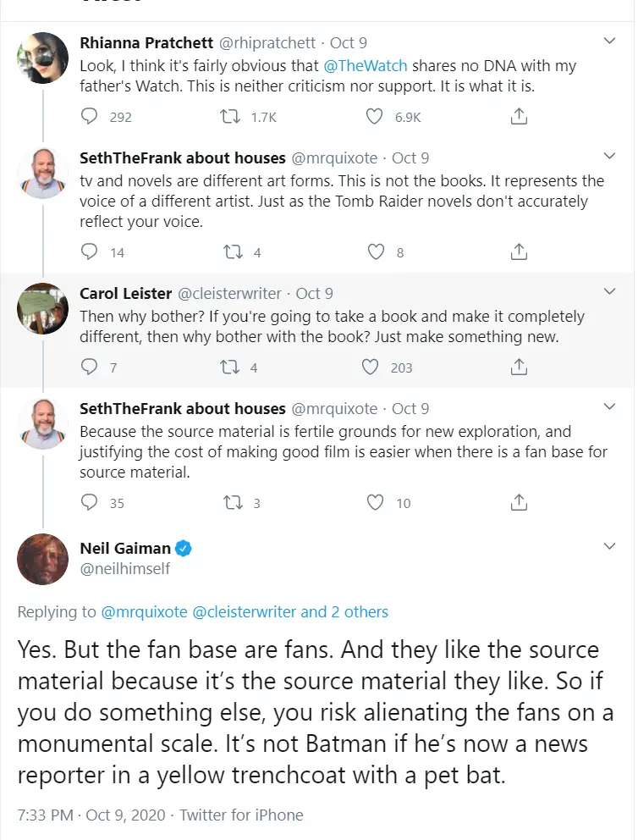
Task: View Neil Gaiman's profile picture
Action: [x=42, y=559]
